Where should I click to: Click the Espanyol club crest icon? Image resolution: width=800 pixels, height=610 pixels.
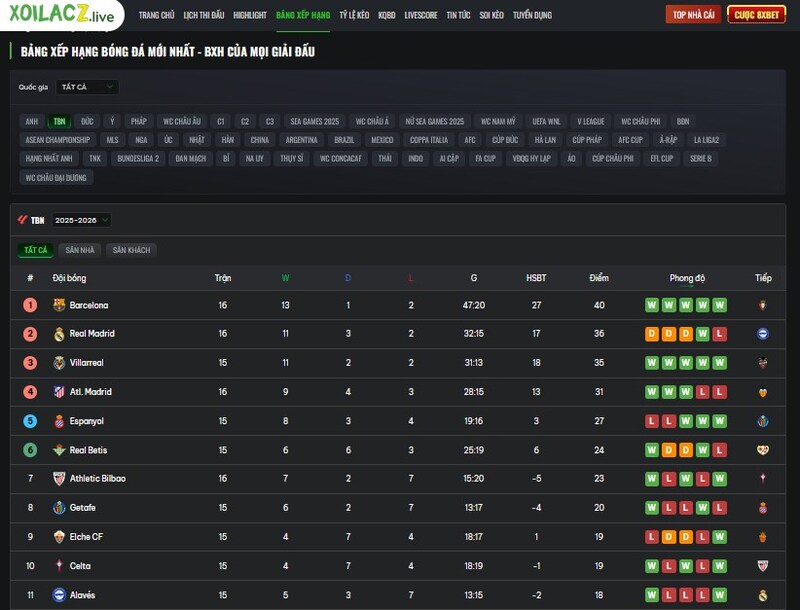click(x=59, y=421)
